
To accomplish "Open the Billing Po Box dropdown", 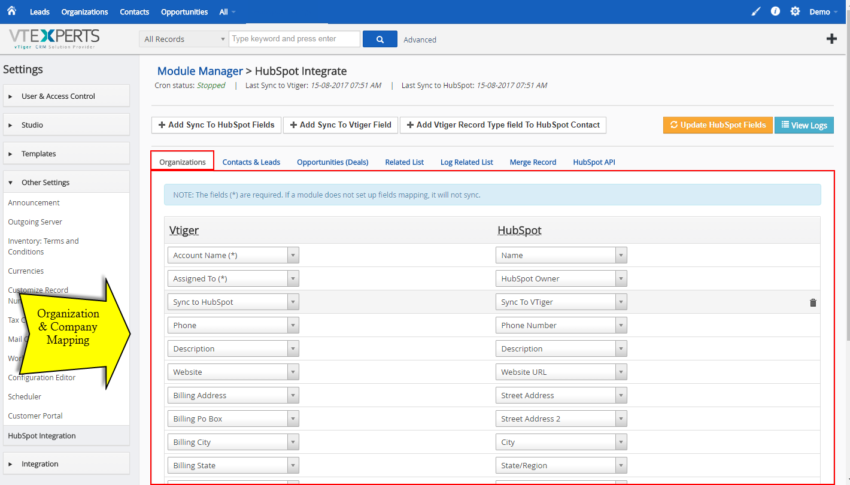I will 233,418.
